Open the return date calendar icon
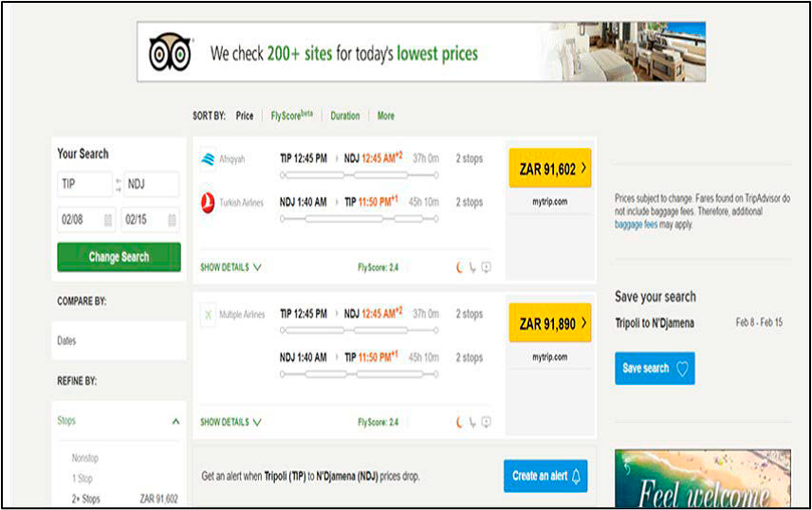 (x=170, y=220)
